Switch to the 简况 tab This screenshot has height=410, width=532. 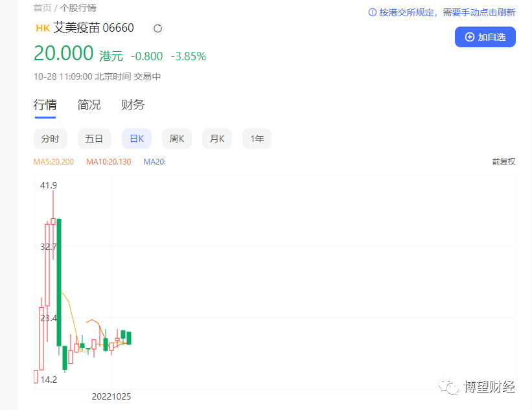(89, 105)
